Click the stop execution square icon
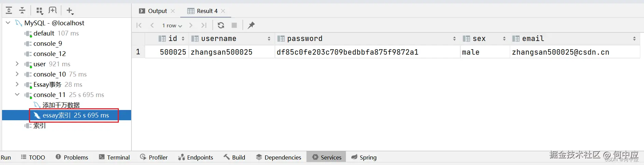644x165 pixels. [234, 25]
